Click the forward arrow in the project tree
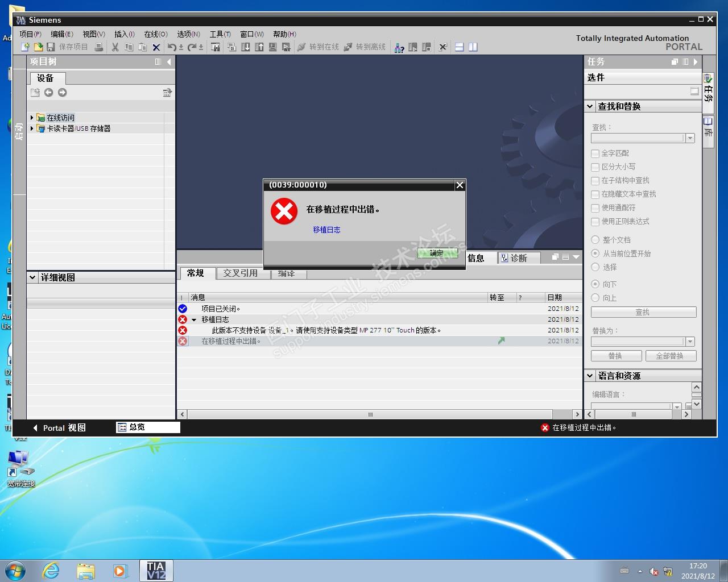 coord(63,93)
